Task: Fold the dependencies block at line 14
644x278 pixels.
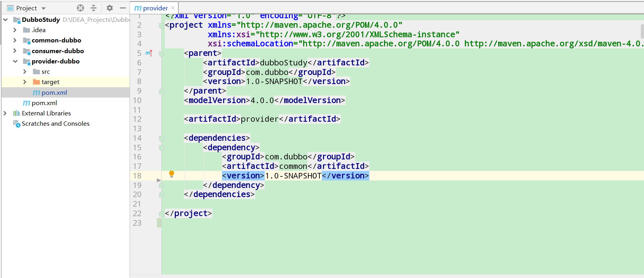Action: point(161,138)
